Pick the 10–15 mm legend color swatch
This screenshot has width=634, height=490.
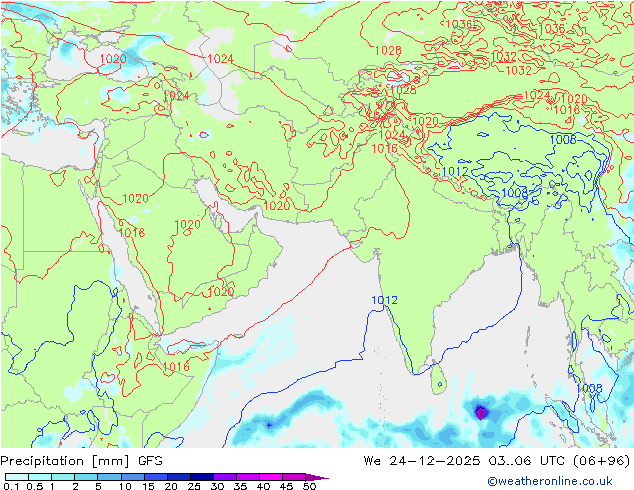(132, 477)
